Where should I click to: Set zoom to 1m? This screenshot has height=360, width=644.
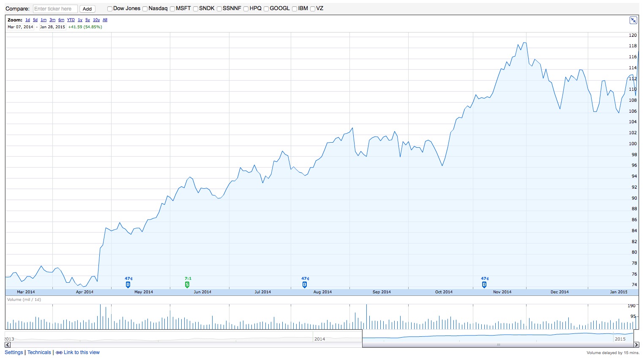pyautogui.click(x=44, y=20)
